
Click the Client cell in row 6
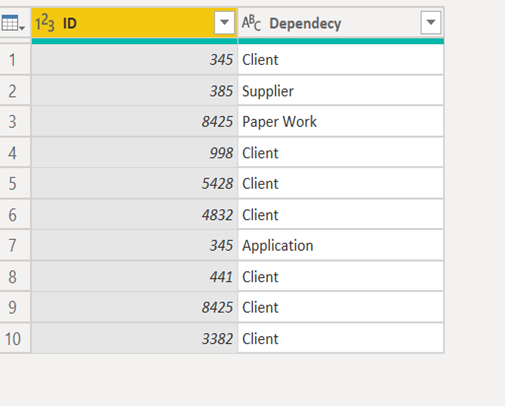click(341, 215)
